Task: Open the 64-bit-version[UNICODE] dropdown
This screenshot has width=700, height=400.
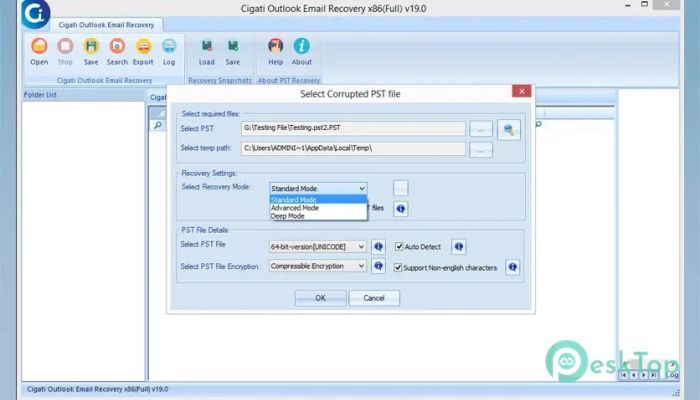Action: pyautogui.click(x=317, y=246)
